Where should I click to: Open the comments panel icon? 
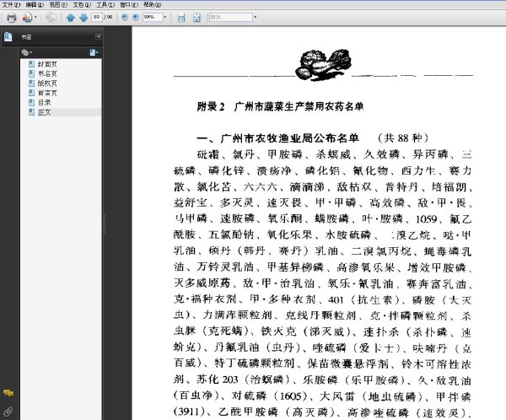click(8, 393)
